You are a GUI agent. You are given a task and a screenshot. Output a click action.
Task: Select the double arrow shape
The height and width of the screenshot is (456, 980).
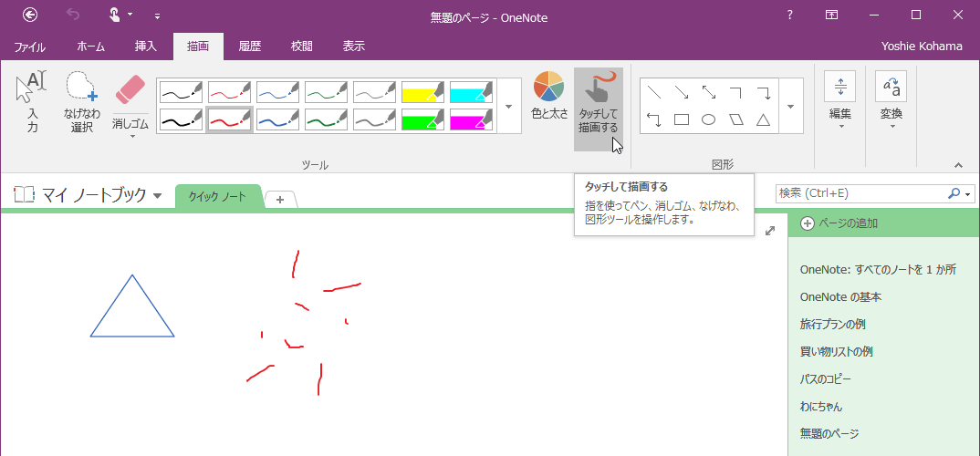709,93
